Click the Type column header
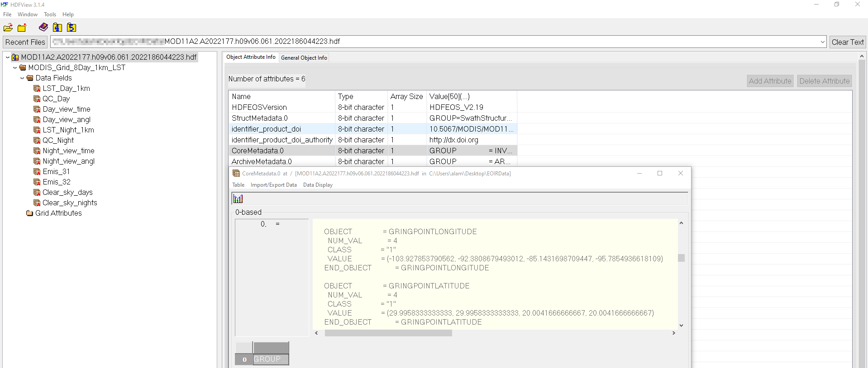The height and width of the screenshot is (368, 868). [x=361, y=96]
